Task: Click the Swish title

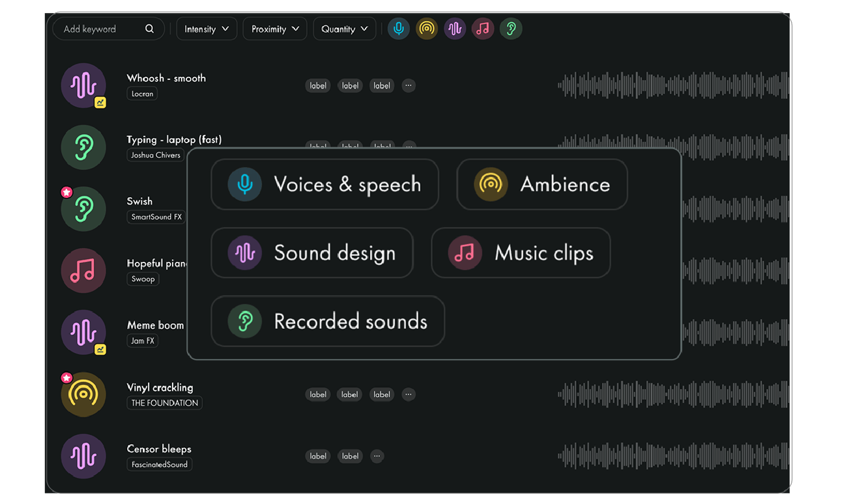Action: 139,201
